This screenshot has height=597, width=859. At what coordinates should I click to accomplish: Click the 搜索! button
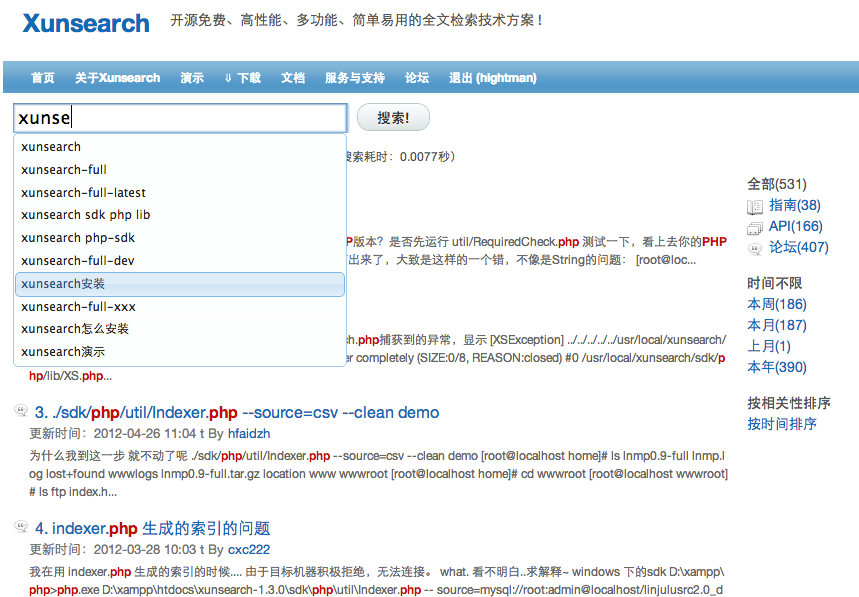[x=393, y=117]
